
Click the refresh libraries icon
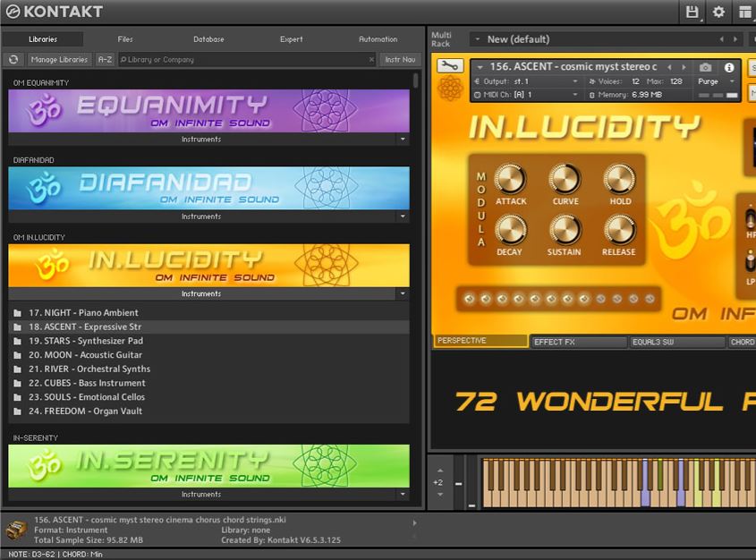point(13,59)
